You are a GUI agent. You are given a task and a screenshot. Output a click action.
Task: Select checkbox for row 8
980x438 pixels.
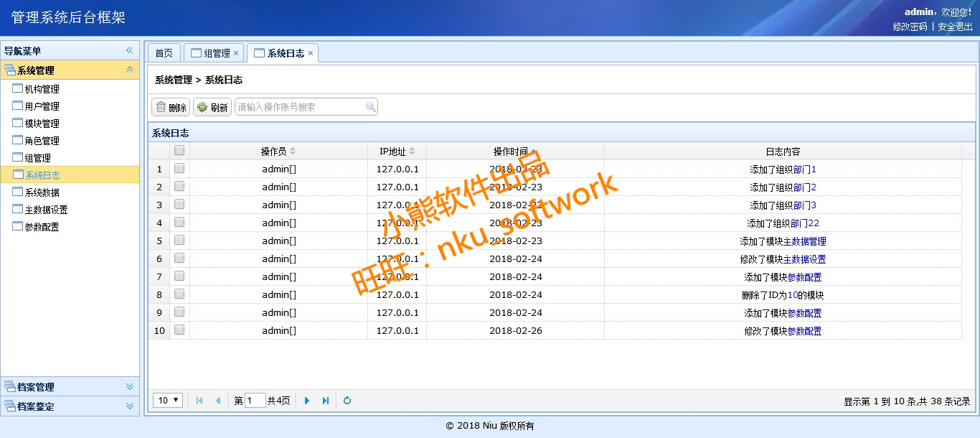179,294
